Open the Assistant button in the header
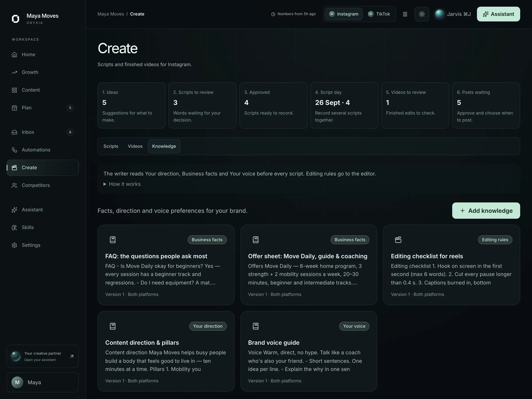The width and height of the screenshot is (532, 399). [x=498, y=14]
